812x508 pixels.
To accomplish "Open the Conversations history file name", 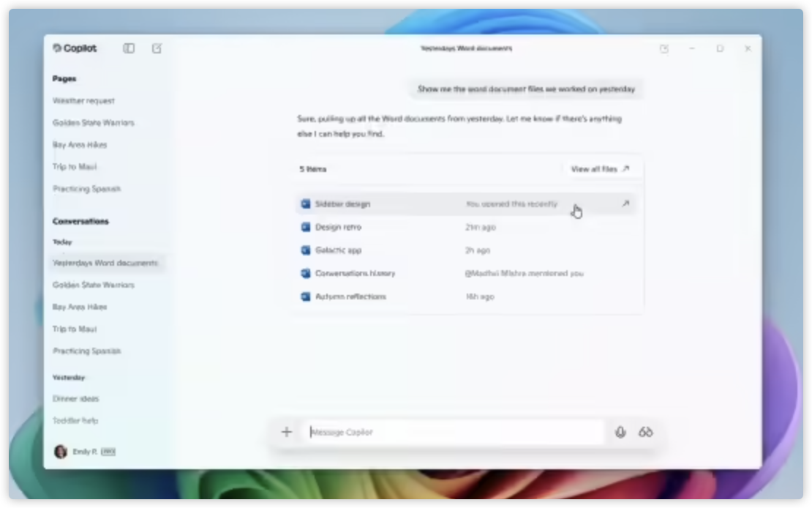I will pyautogui.click(x=356, y=273).
